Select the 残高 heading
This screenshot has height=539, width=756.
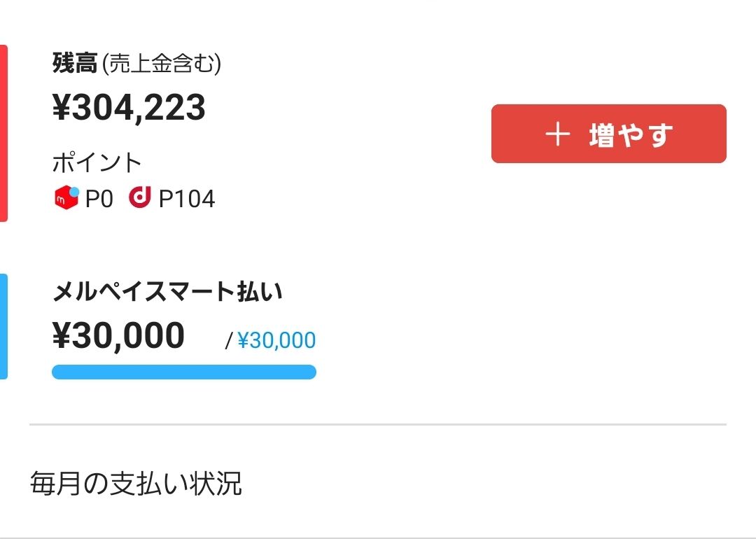(75, 64)
